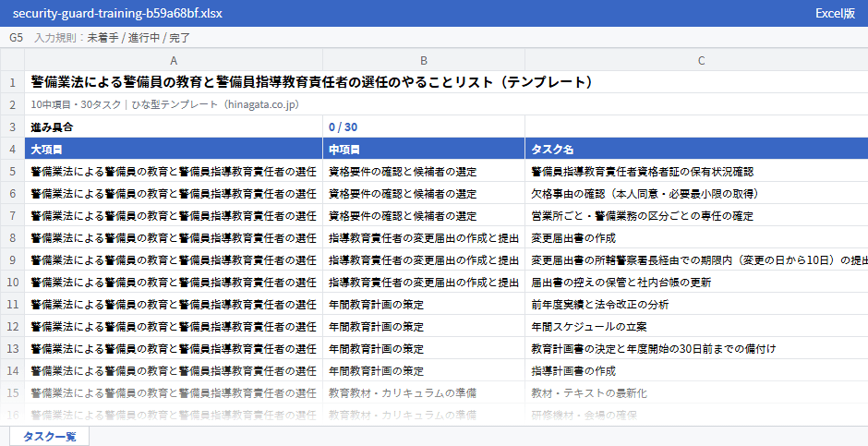The width and height of the screenshot is (868, 446).
Task: Select cell 教育計画書の決定と年度開始の30日前までの備付け
Action: pyautogui.click(x=696, y=348)
